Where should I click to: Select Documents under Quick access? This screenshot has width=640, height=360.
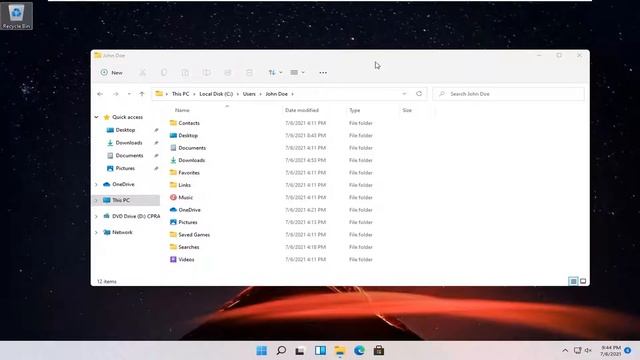coord(129,156)
